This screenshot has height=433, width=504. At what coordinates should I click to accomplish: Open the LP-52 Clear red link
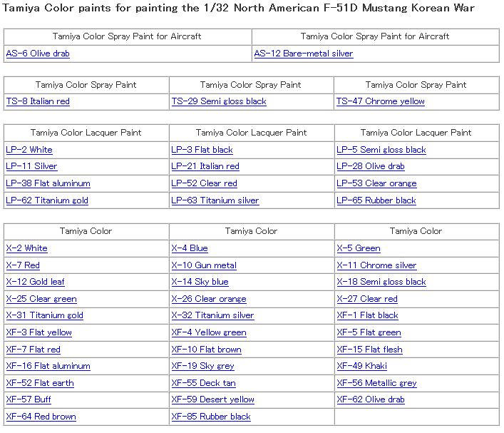pos(204,183)
